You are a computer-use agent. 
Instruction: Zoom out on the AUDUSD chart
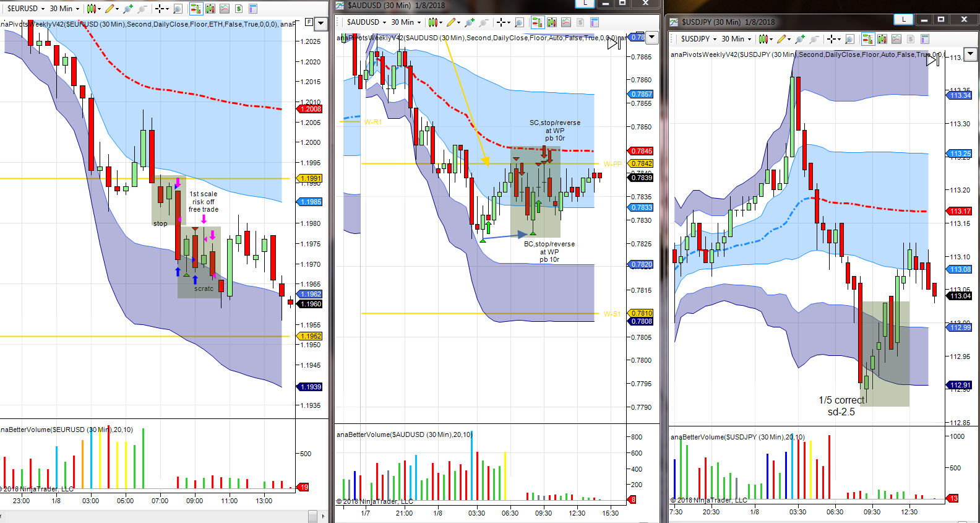484,22
